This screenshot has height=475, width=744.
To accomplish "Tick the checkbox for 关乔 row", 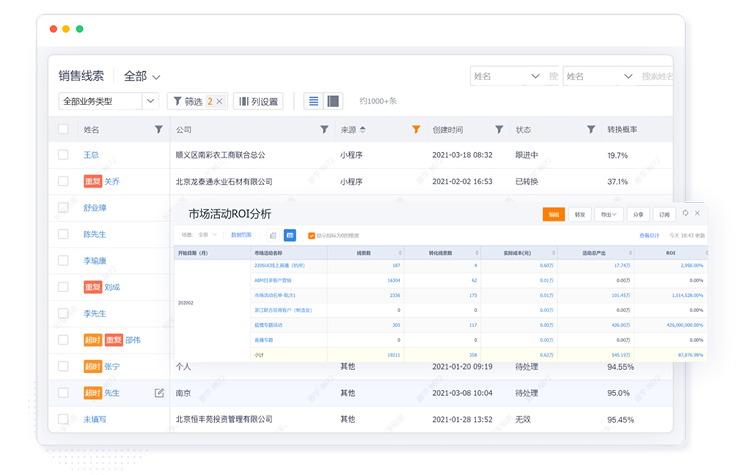I will point(63,181).
